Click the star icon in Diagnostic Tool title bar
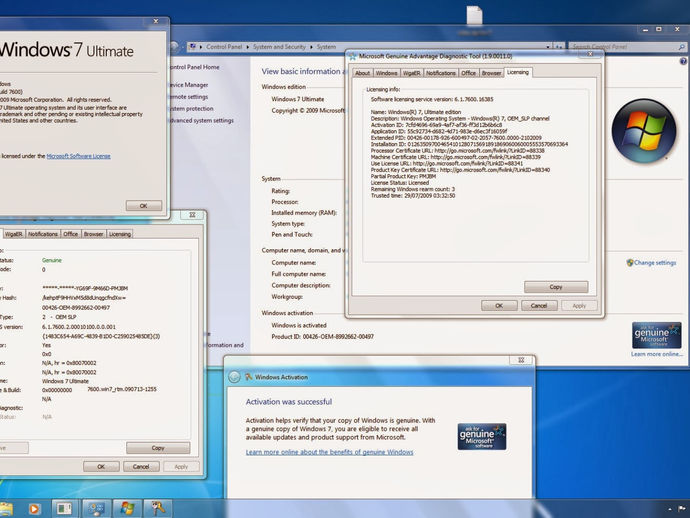The height and width of the screenshot is (518, 690). (x=353, y=56)
